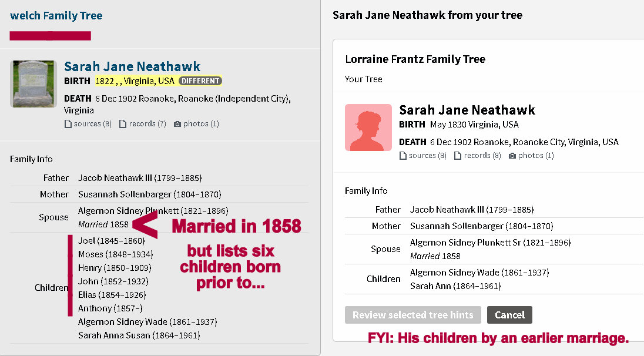
Task: Open the welch Family Tree link
Action: coord(56,16)
